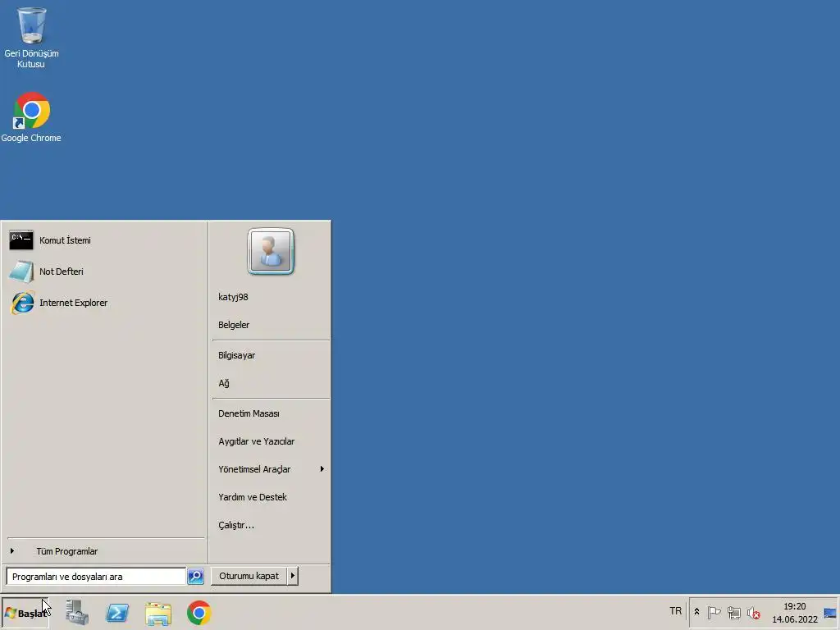Click the Show desktop icon in tray
The width and height of the screenshot is (840, 630).
(830, 613)
